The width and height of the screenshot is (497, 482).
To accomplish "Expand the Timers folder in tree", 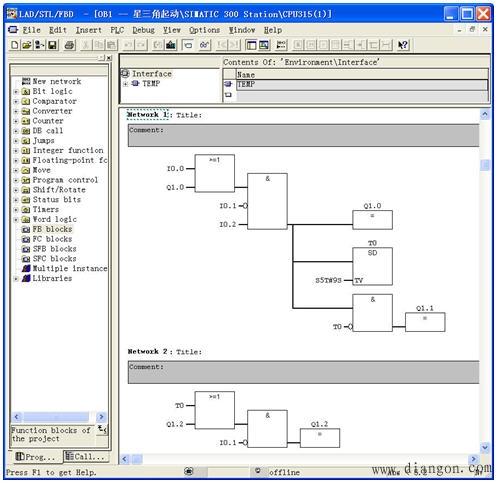I will [16, 210].
